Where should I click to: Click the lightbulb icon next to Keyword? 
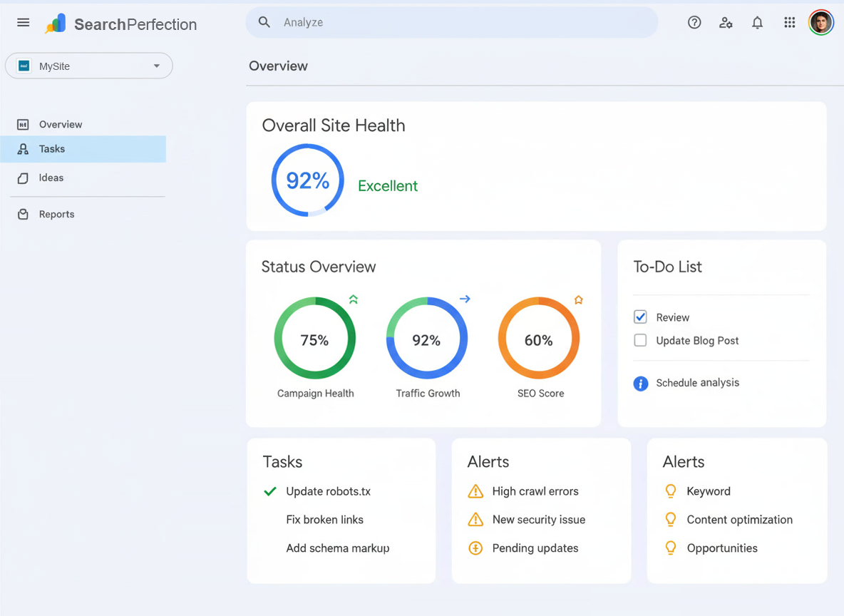(x=670, y=491)
